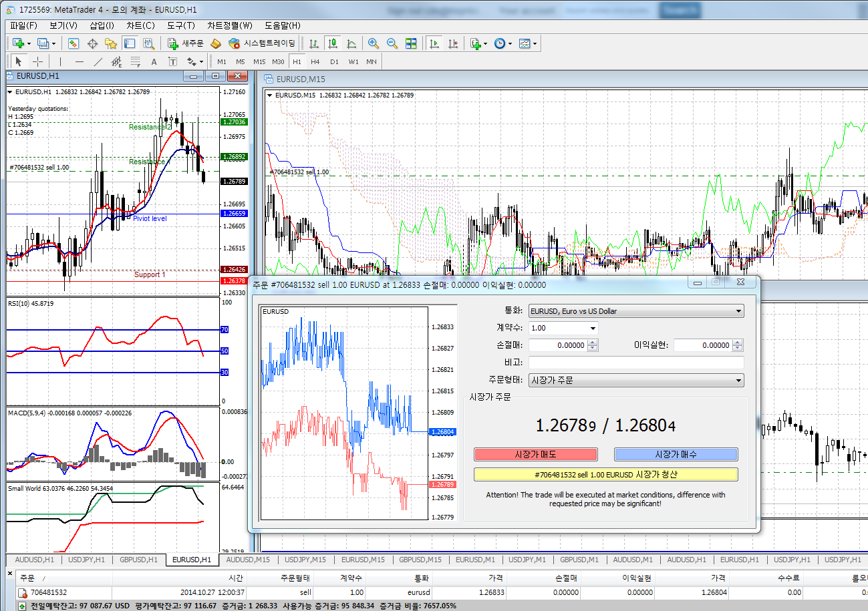Switch chart to line chart type

click(351, 43)
